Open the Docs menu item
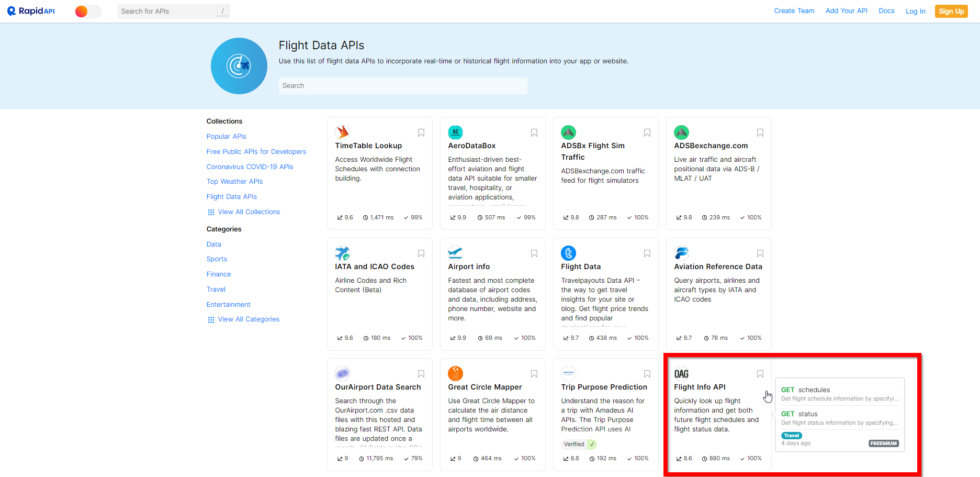Image resolution: width=980 pixels, height=477 pixels. [x=886, y=11]
